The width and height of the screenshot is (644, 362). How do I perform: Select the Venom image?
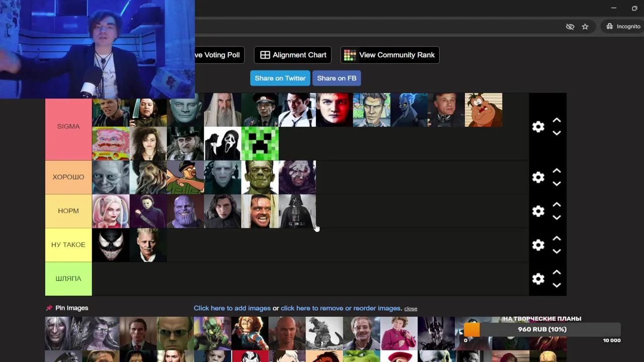pyautogui.click(x=111, y=245)
